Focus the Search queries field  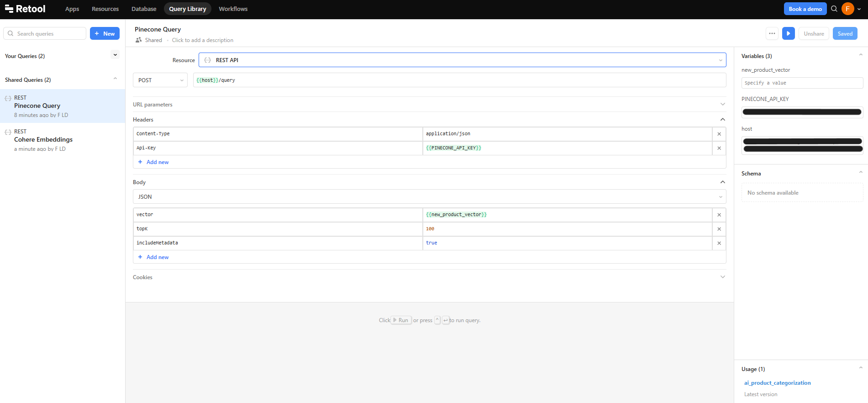(45, 33)
